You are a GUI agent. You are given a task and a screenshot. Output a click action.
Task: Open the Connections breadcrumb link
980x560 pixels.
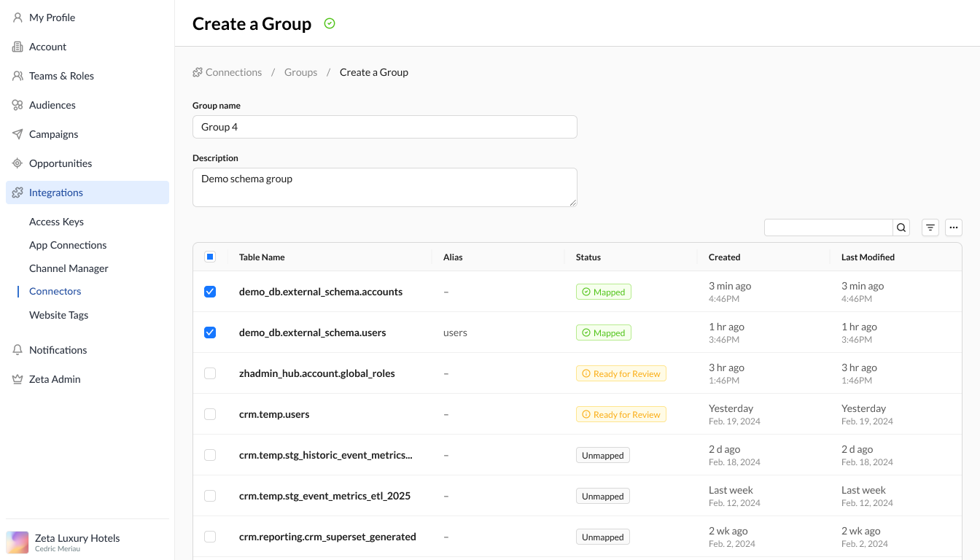click(233, 72)
